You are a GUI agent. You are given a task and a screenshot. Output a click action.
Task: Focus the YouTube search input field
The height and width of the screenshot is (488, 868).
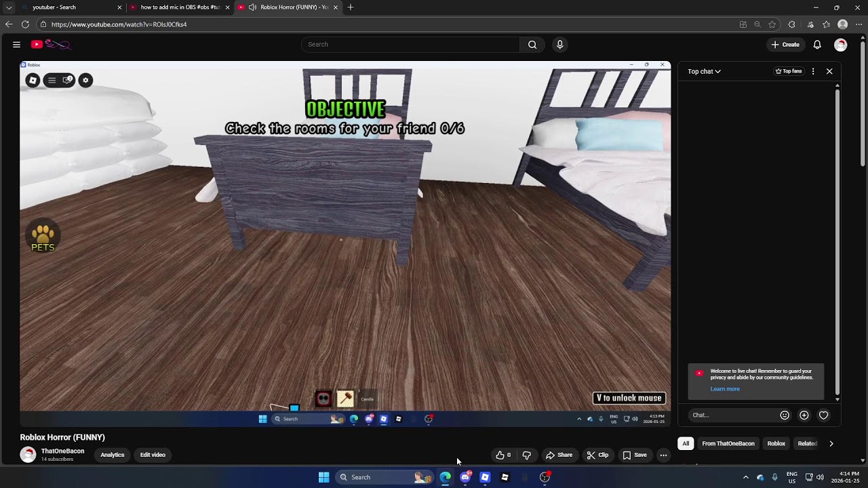[x=410, y=45]
